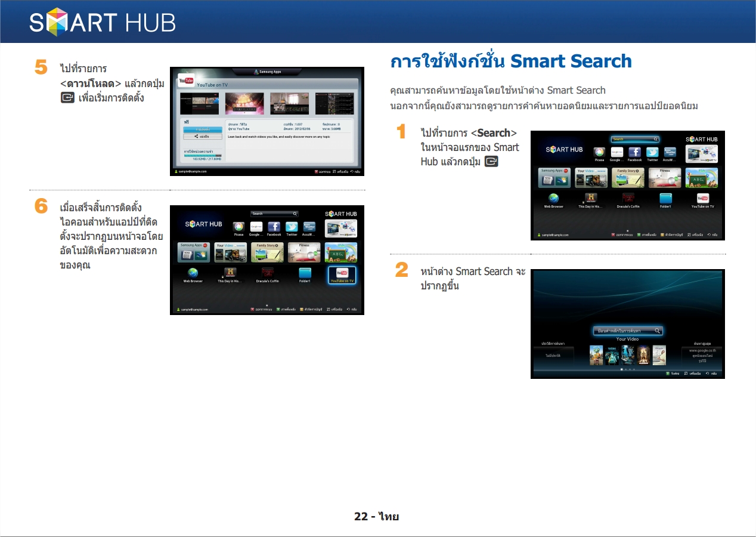The width and height of the screenshot is (756, 537).
Task: Click sample@sample.com account in step 5 screen
Action: (191, 171)
